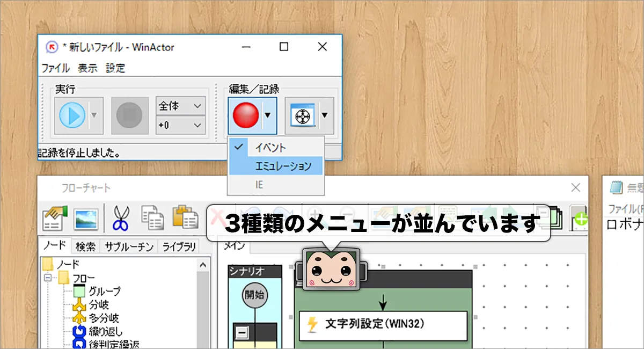Open the 設定 menu in WinActor

115,68
